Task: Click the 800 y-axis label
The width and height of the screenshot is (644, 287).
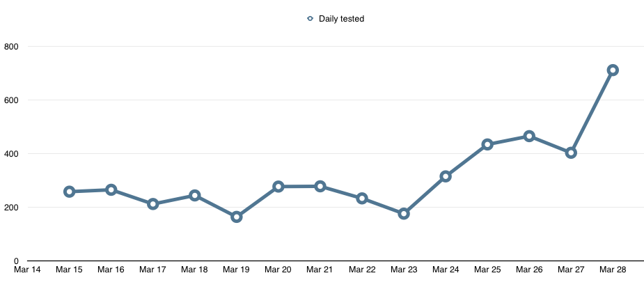Action: pyautogui.click(x=13, y=47)
